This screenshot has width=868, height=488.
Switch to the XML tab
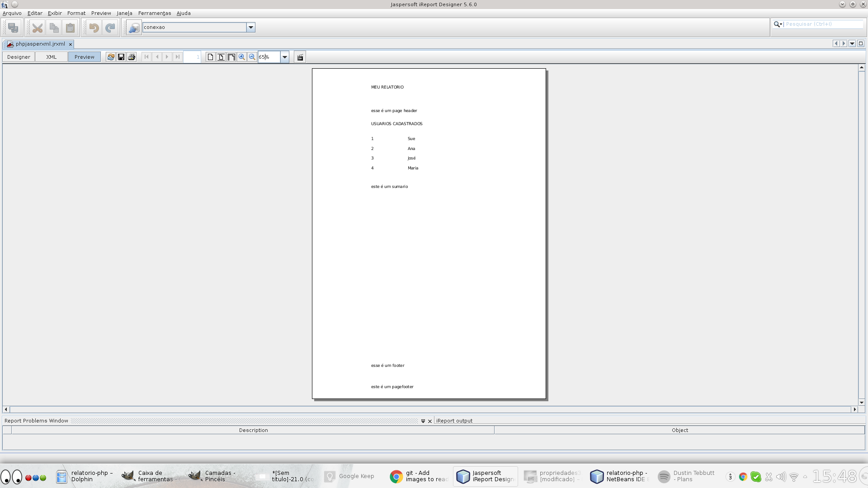coord(51,56)
